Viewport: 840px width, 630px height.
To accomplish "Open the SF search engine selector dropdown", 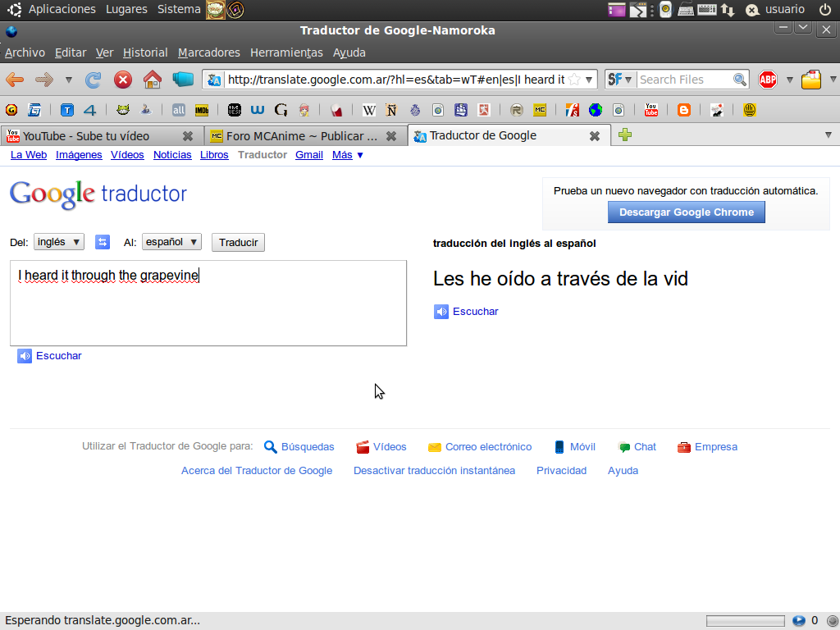I will [x=620, y=80].
